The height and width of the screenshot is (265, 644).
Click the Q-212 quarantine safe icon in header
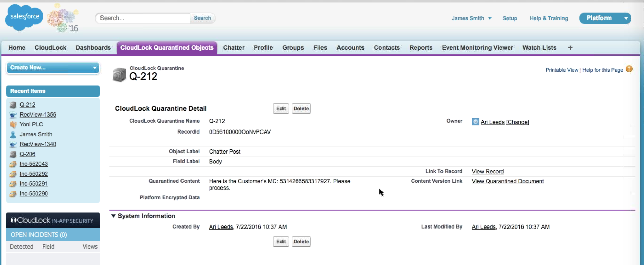[x=119, y=74]
